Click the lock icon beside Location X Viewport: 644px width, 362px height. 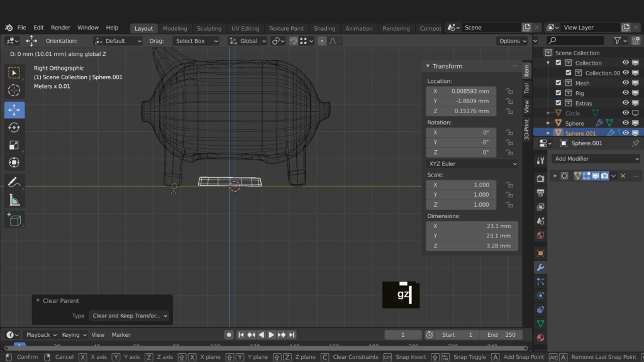coord(509,91)
